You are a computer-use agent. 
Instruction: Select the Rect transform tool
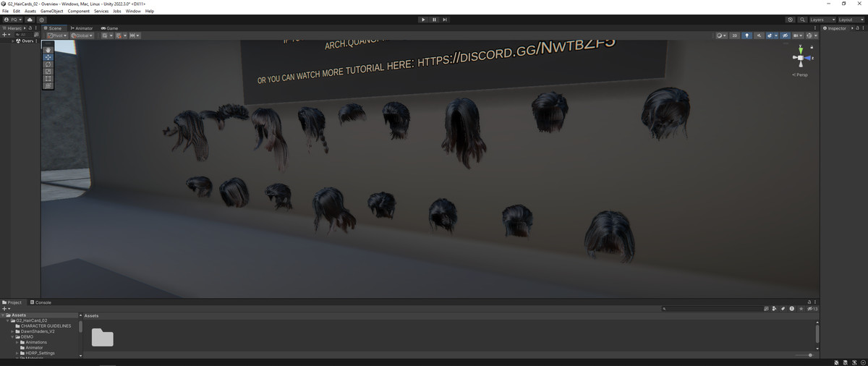coord(48,79)
